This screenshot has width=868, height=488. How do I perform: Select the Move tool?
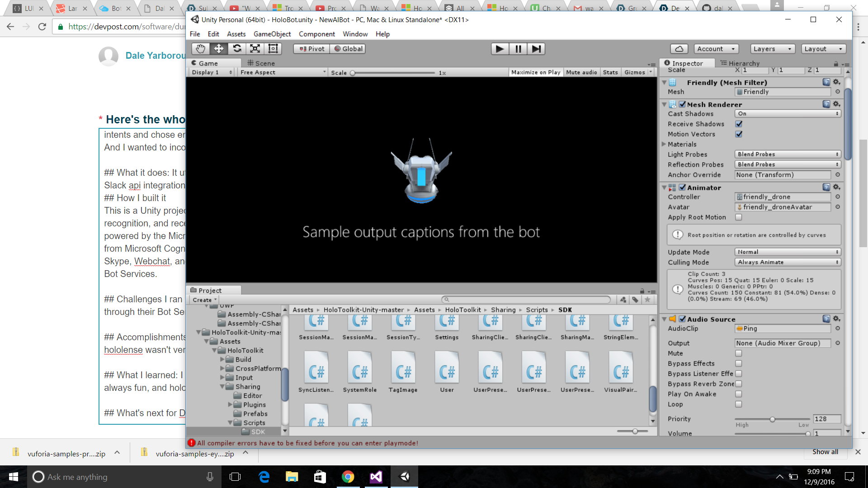[219, 49]
